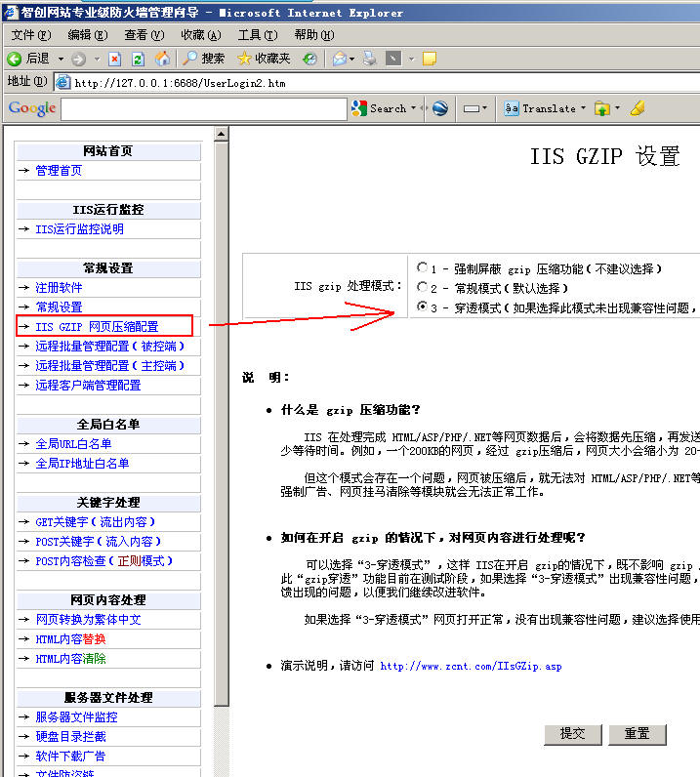Open the IIS运行监控说明 link

point(79,229)
